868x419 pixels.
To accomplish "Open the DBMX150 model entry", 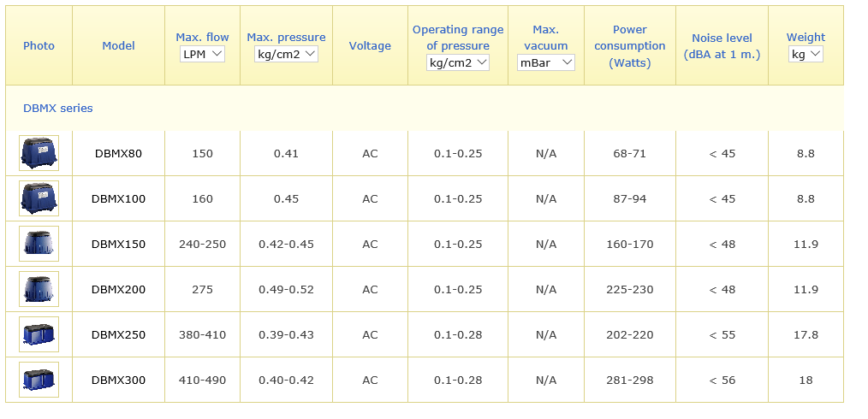I will point(118,245).
